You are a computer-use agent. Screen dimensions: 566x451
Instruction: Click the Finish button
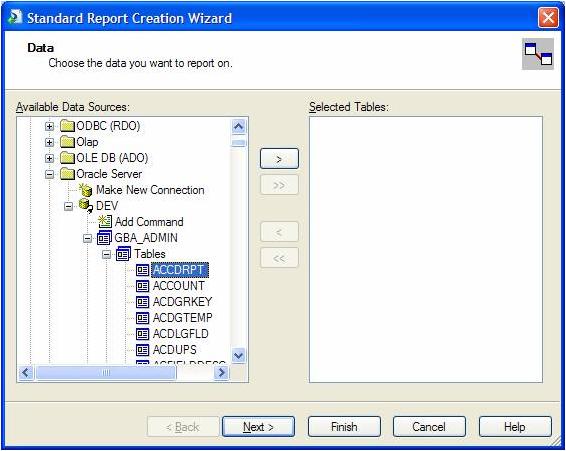pyautogui.click(x=344, y=427)
